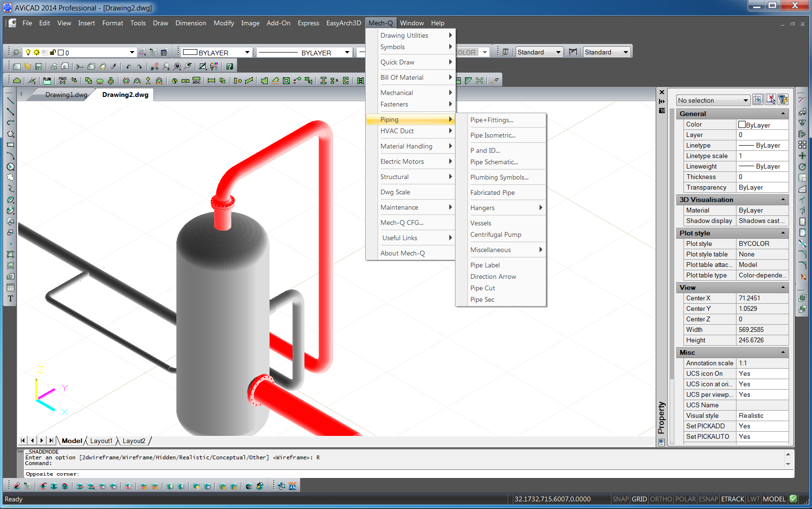Open the Layout1 sheet tab
812x509 pixels.
(x=101, y=441)
